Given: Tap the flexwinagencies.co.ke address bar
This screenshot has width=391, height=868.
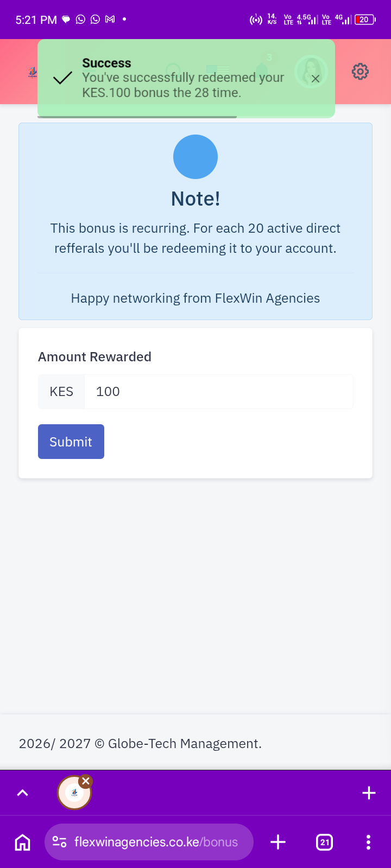Looking at the screenshot, I should [x=156, y=842].
